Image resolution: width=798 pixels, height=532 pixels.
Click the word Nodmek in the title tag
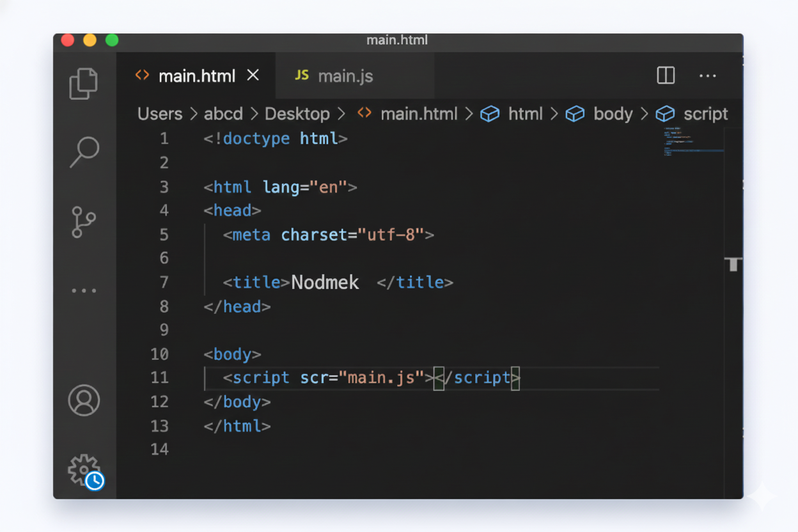tap(325, 282)
